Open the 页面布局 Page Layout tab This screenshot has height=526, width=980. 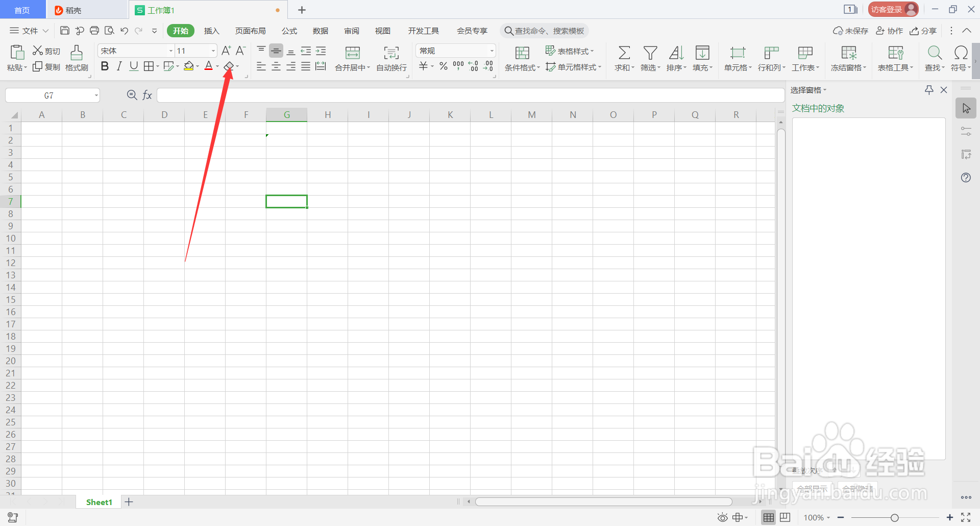click(250, 31)
